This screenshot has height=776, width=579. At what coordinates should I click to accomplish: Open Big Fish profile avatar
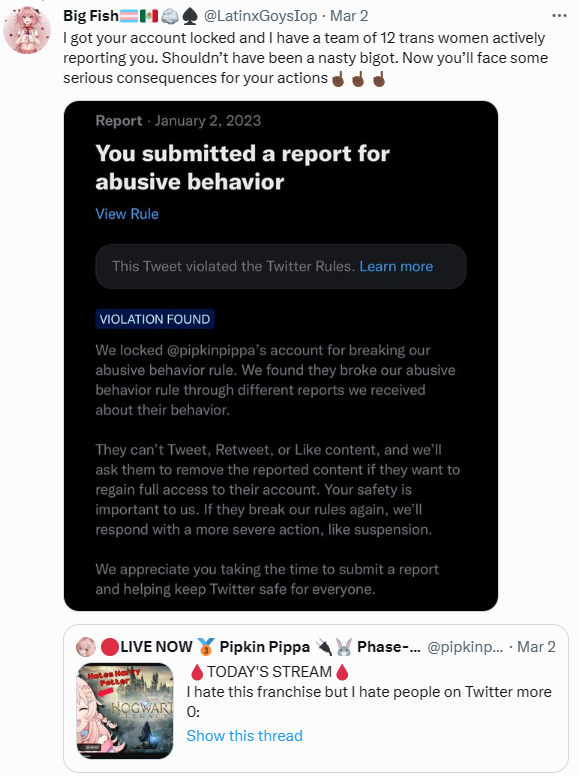pyautogui.click(x=27, y=30)
